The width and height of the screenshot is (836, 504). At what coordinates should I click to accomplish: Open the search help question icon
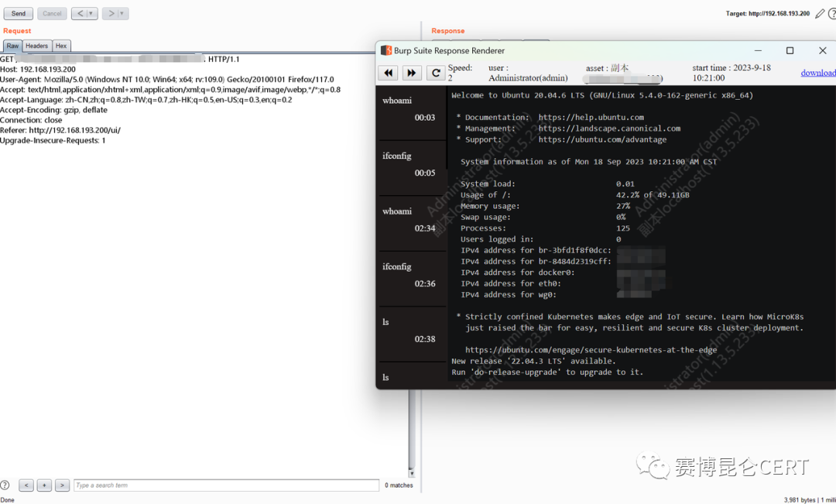point(5,485)
